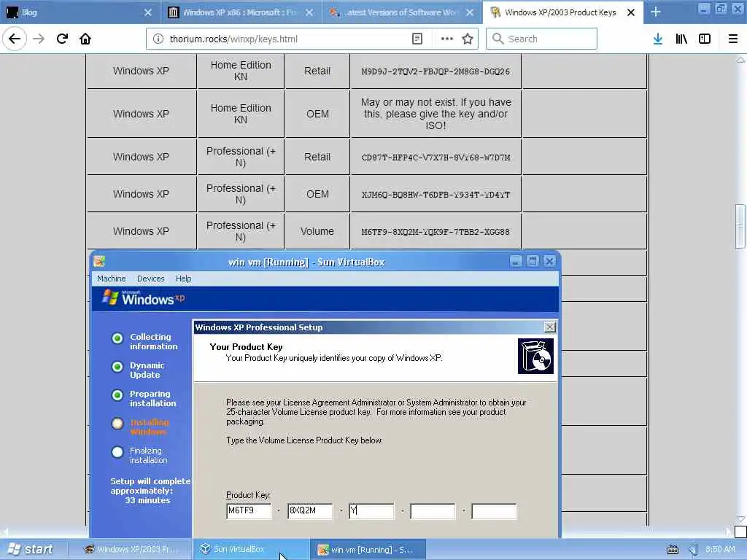Click the Volume license type cell
747x560 pixels.
(317, 231)
